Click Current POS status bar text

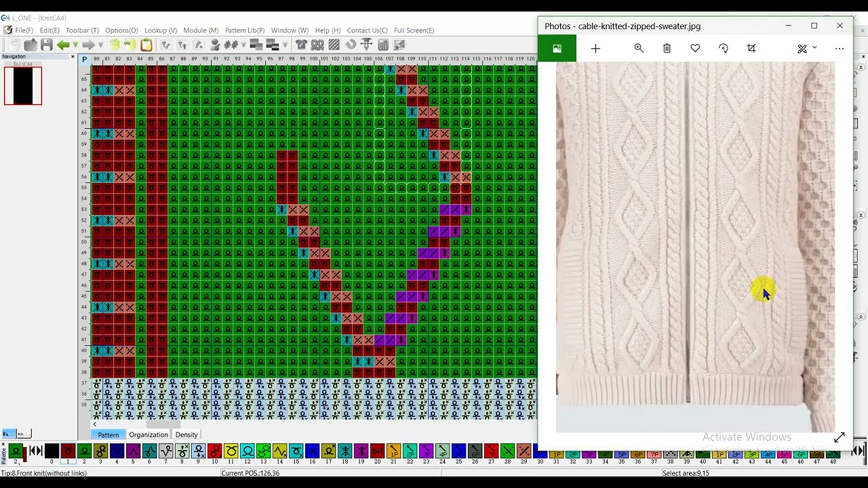(x=250, y=473)
